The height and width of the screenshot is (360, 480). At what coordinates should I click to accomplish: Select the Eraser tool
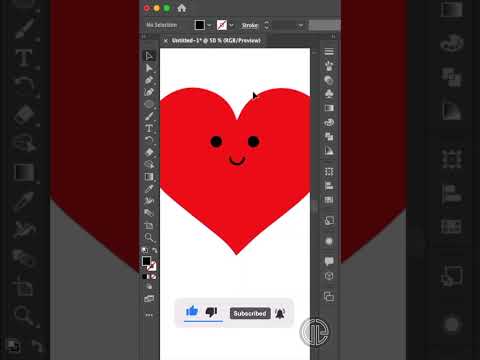[149, 152]
